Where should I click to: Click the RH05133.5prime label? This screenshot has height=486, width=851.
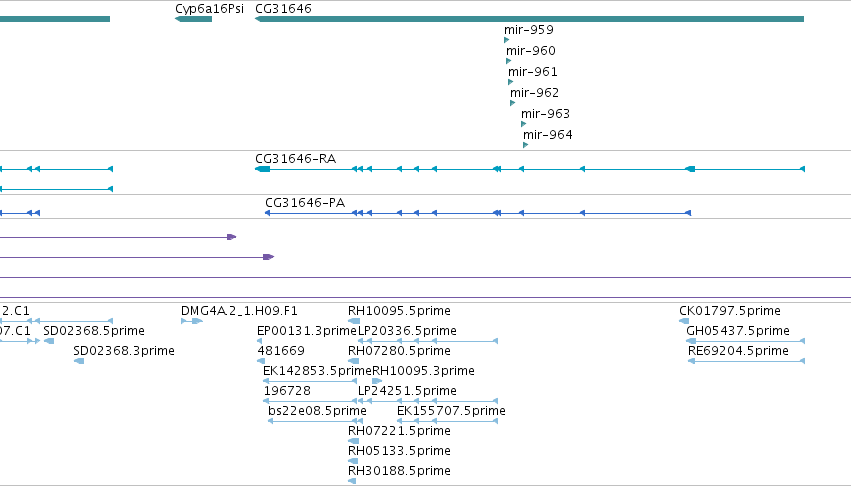[x=399, y=451]
